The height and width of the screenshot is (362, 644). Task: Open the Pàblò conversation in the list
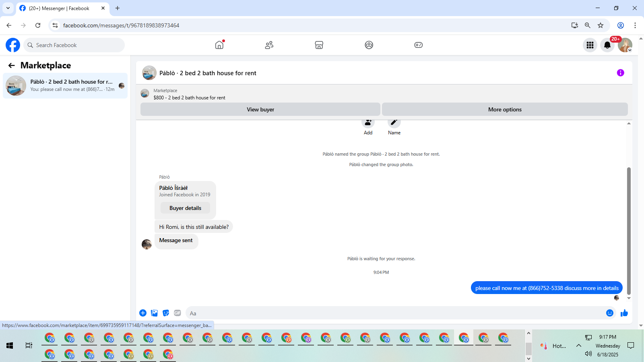(x=65, y=86)
